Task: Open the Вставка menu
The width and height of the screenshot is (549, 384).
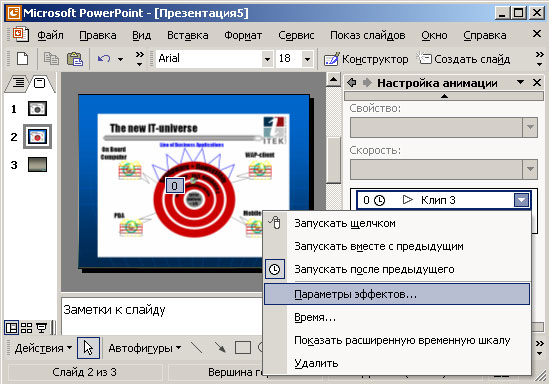Action: click(x=188, y=35)
